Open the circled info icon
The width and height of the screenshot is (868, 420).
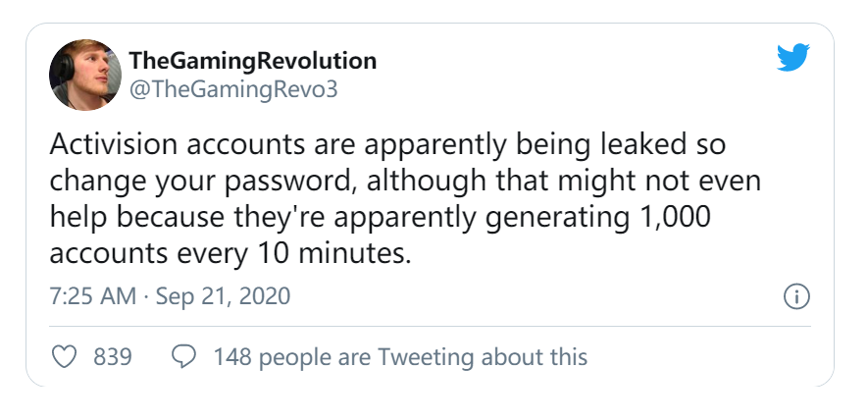pyautogui.click(x=796, y=295)
